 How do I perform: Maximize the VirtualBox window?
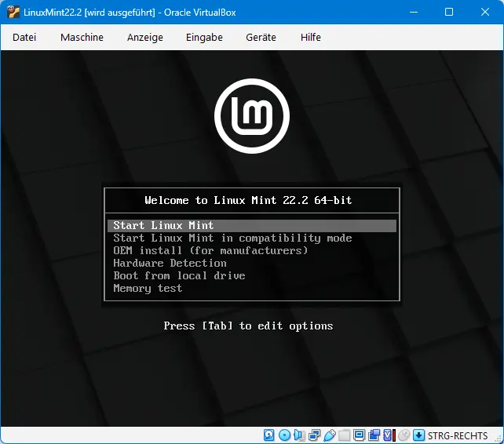[449, 13]
